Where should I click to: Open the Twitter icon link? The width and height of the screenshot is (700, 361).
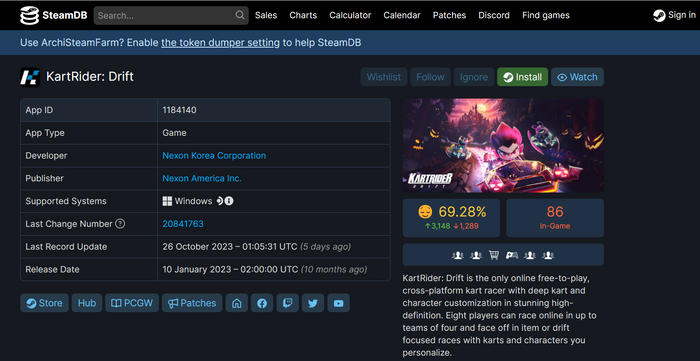coord(313,303)
